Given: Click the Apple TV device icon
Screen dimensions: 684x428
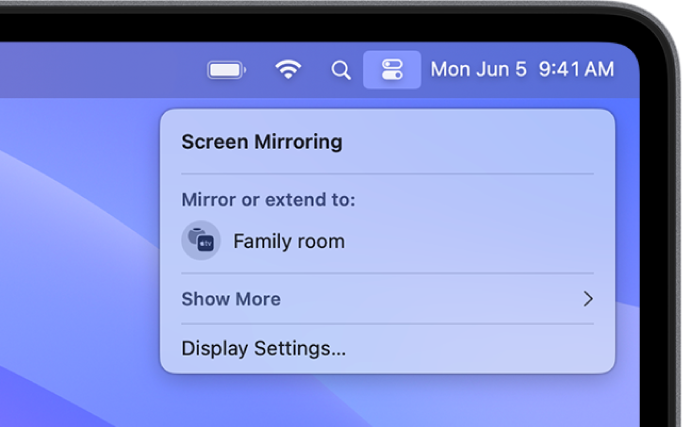Looking at the screenshot, I should click(201, 241).
